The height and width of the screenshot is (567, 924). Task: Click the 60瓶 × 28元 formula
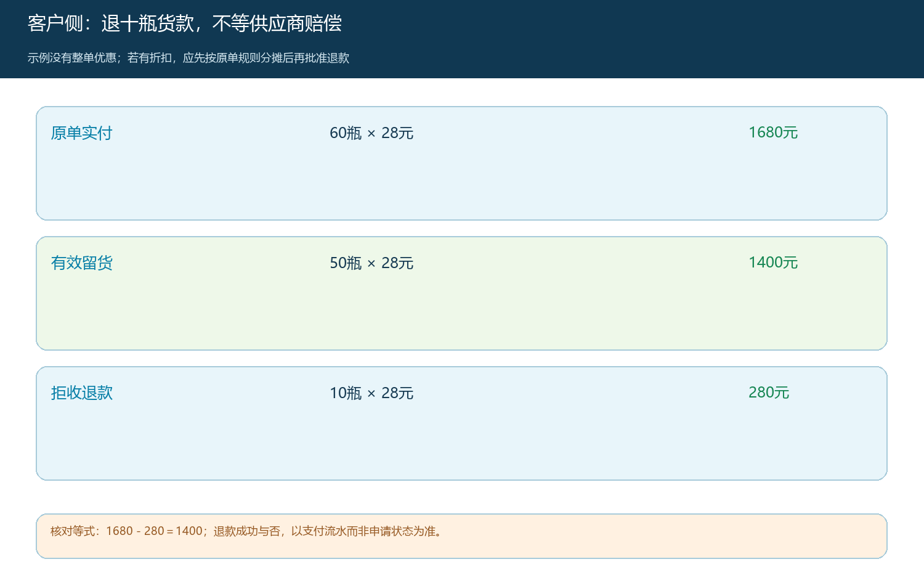pyautogui.click(x=371, y=133)
